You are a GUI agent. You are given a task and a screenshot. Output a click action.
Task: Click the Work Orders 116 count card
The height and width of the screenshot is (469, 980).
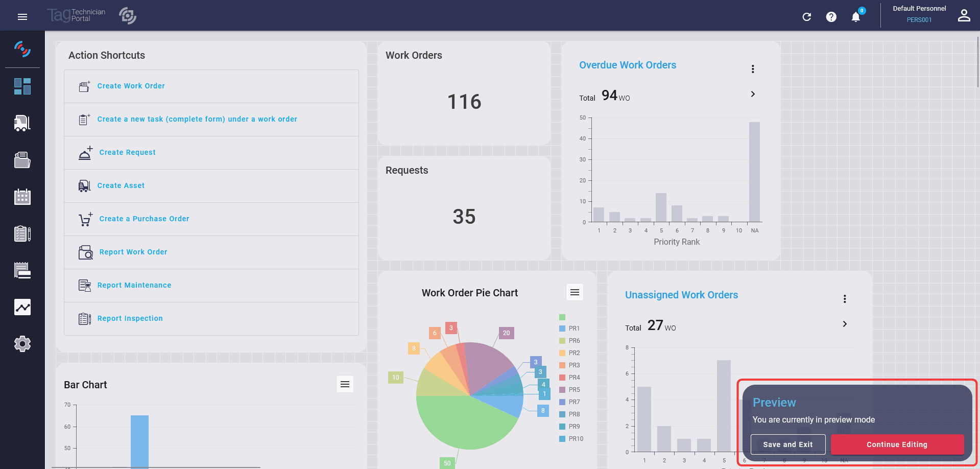click(464, 93)
